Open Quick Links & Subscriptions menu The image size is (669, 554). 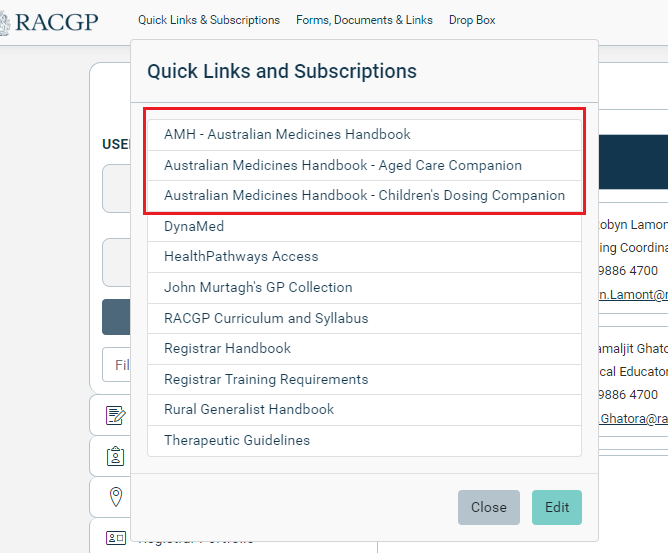209,20
